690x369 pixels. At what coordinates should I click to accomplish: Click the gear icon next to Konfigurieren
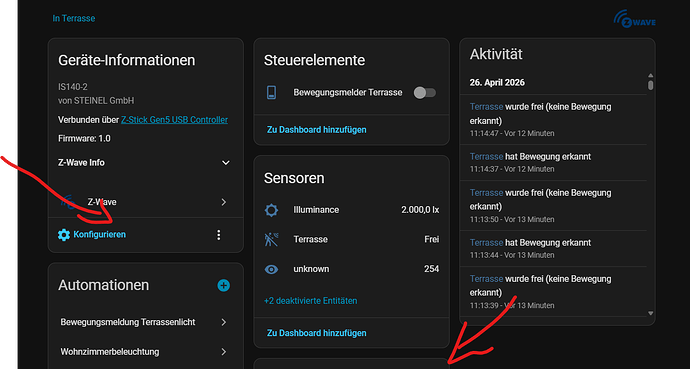[64, 235]
